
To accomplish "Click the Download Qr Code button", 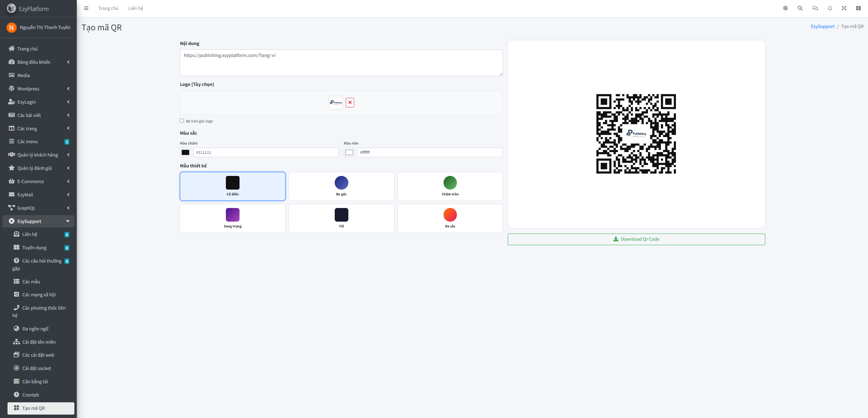I will pyautogui.click(x=636, y=239).
